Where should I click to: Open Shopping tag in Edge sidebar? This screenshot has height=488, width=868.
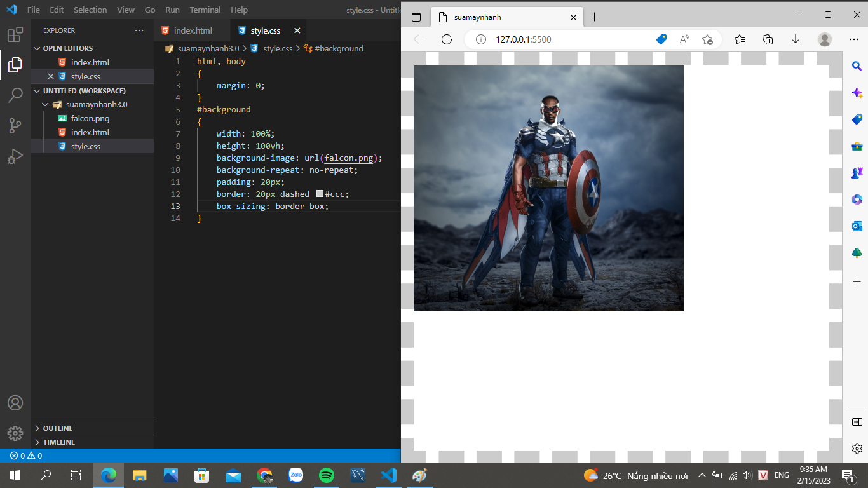click(857, 119)
